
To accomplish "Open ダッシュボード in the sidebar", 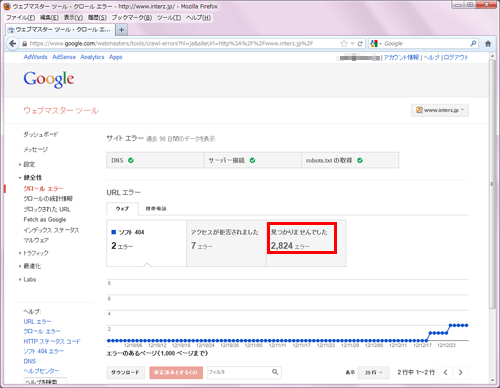I will pyautogui.click(x=40, y=134).
